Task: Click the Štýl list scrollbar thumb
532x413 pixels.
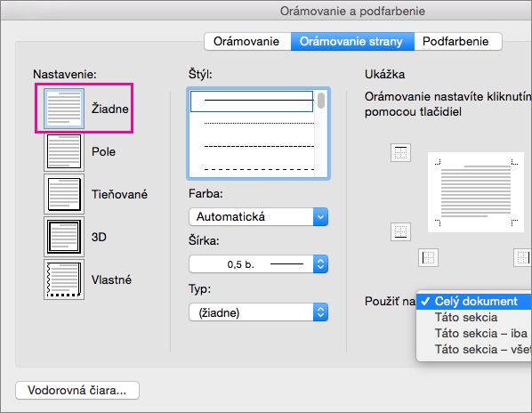Action: 321,101
